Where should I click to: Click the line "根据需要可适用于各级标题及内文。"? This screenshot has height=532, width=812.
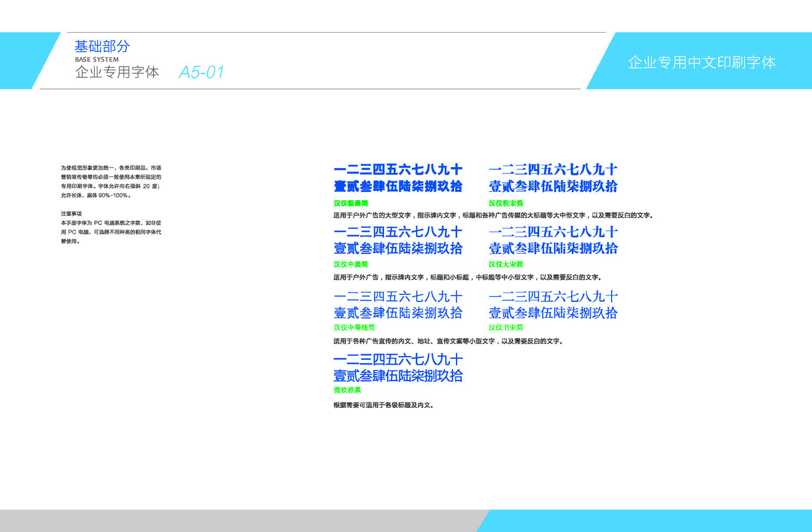(384, 405)
